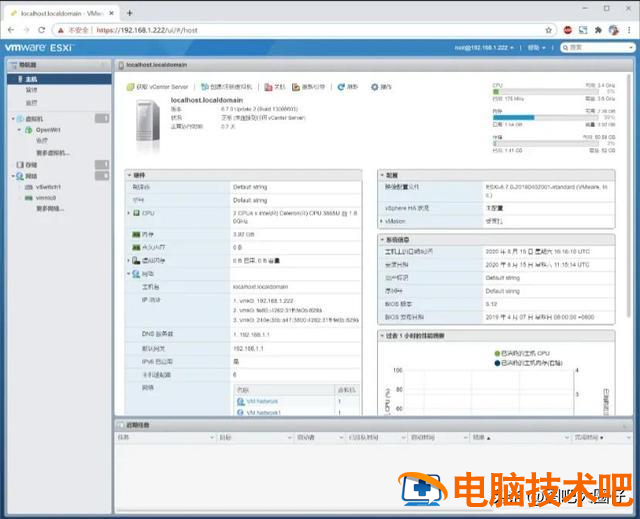The image size is (640, 519).
Task: Collapse the Configuration panel
Action: tap(382, 175)
